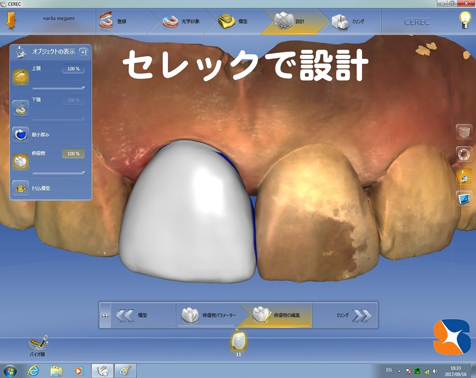This screenshot has width=476, height=378.
Task: Adjust the restoration opacity slider
Action: (59, 173)
